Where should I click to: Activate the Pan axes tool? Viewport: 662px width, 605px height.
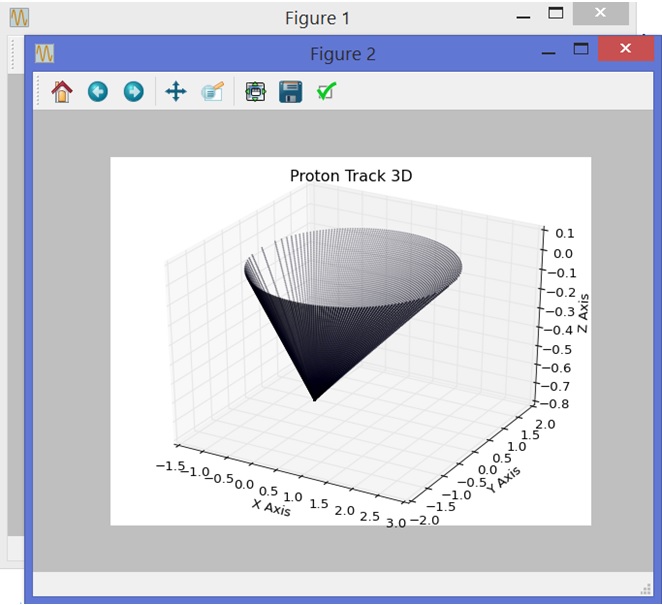(x=175, y=92)
